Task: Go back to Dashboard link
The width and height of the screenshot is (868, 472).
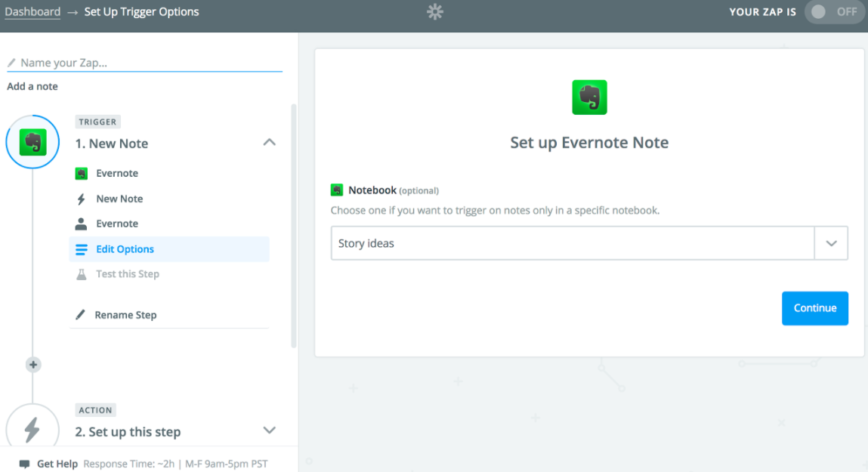Action: (x=32, y=11)
